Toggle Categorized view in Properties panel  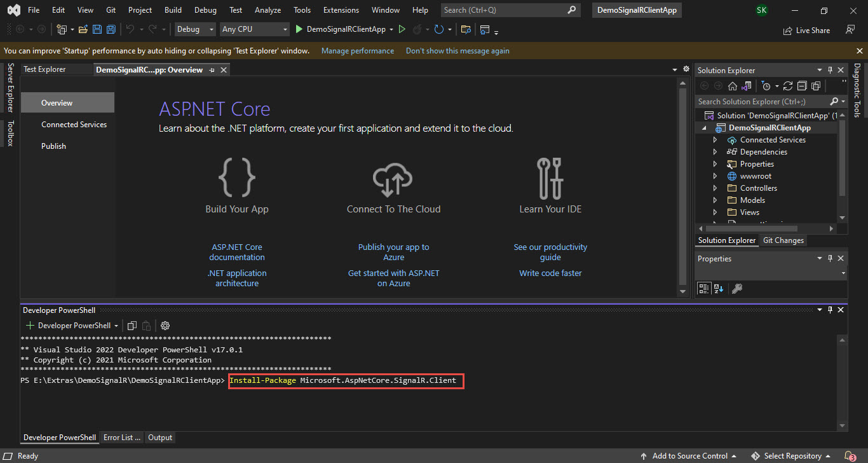[704, 289]
